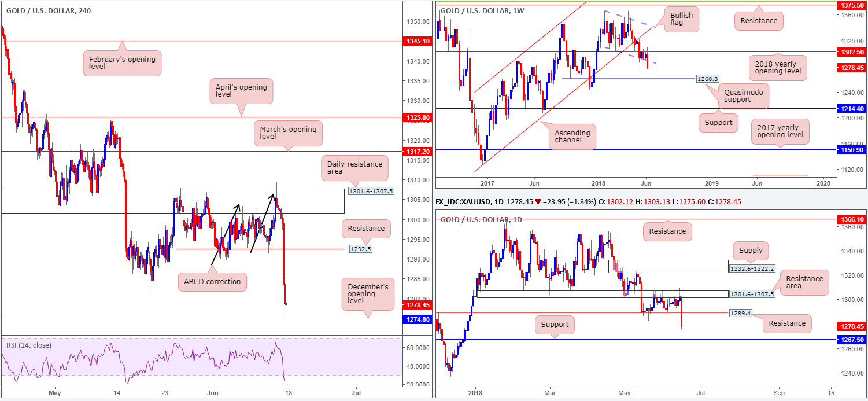Click the 1350.00 price axis value
The width and height of the screenshot is (868, 401).
pos(418,21)
